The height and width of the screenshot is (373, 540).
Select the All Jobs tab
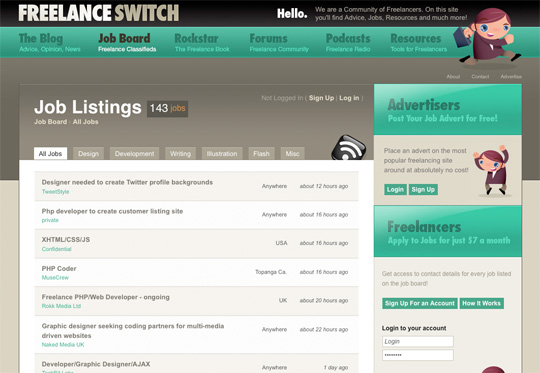(50, 154)
